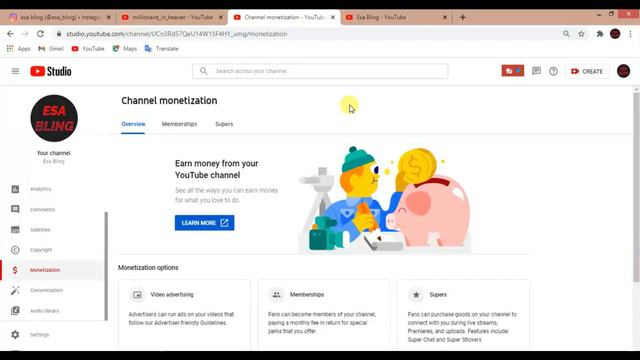Viewport: 640px width, 360px height.
Task: Select the Monetization dollar icon
Action: (15, 270)
